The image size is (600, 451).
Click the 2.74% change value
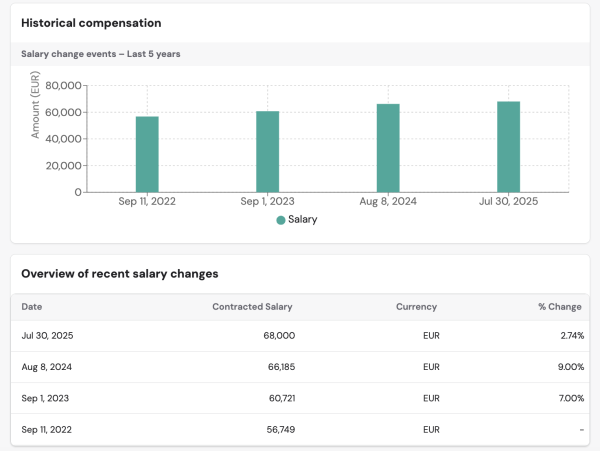point(572,336)
